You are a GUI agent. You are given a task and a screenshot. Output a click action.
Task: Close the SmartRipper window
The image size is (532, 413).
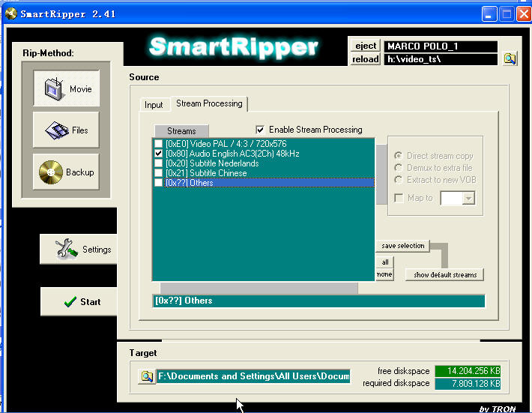(525, 14)
